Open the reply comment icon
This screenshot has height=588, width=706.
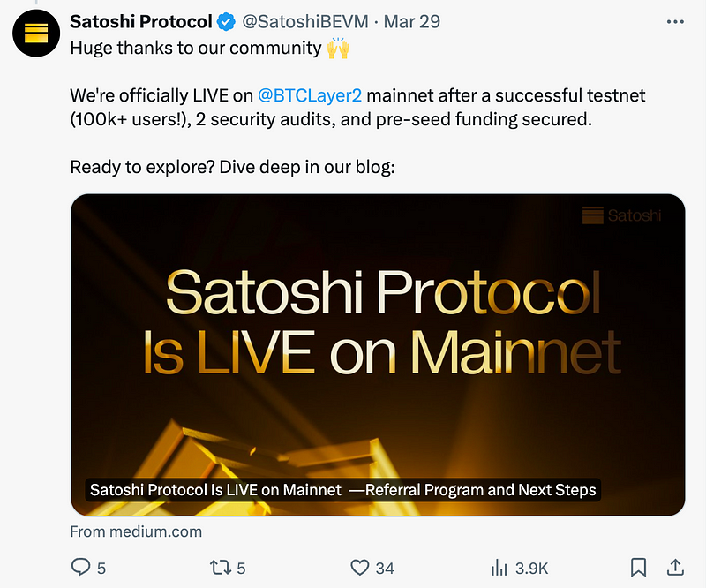pyautogui.click(x=80, y=568)
